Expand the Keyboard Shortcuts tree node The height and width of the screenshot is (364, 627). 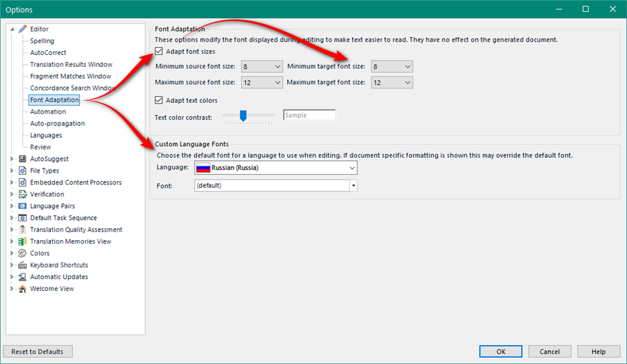(12, 265)
